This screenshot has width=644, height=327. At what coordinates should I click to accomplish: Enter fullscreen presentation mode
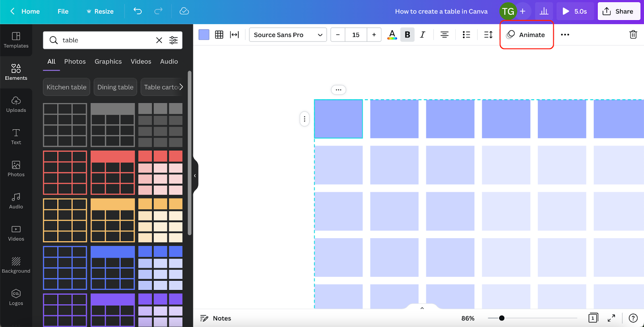click(611, 318)
